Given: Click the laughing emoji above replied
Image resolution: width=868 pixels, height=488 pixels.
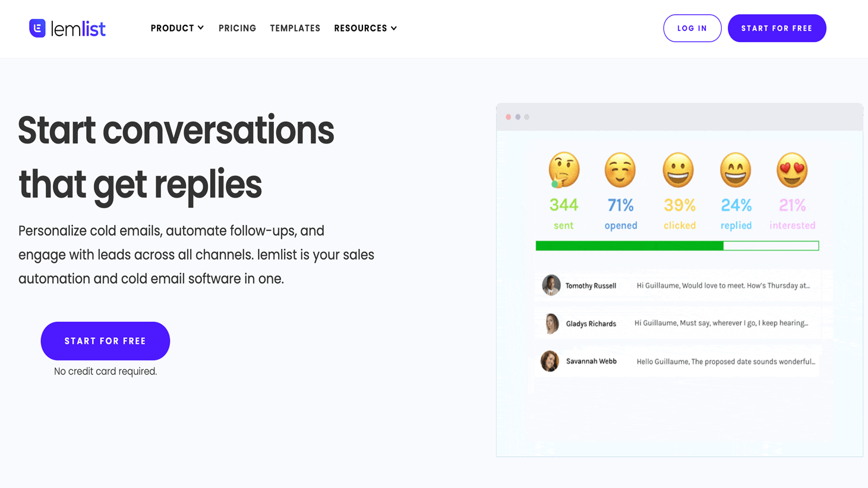Looking at the screenshot, I should 736,170.
